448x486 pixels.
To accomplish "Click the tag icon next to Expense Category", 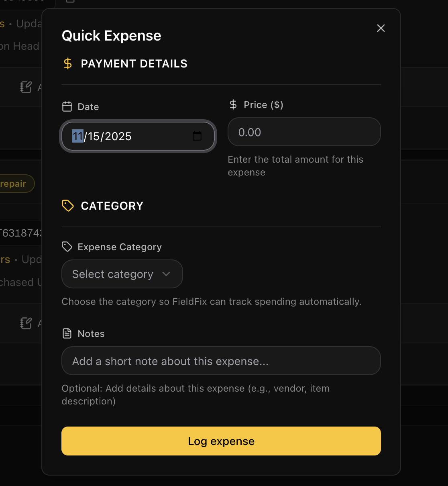I will point(67,246).
